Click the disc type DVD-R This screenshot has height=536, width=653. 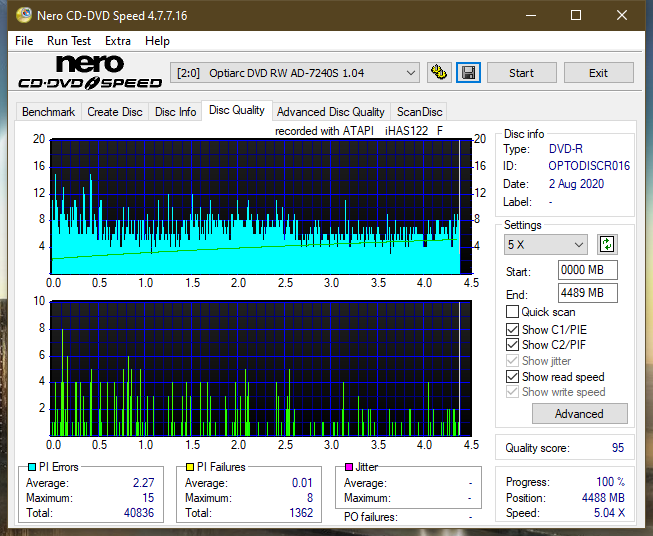pyautogui.click(x=566, y=149)
